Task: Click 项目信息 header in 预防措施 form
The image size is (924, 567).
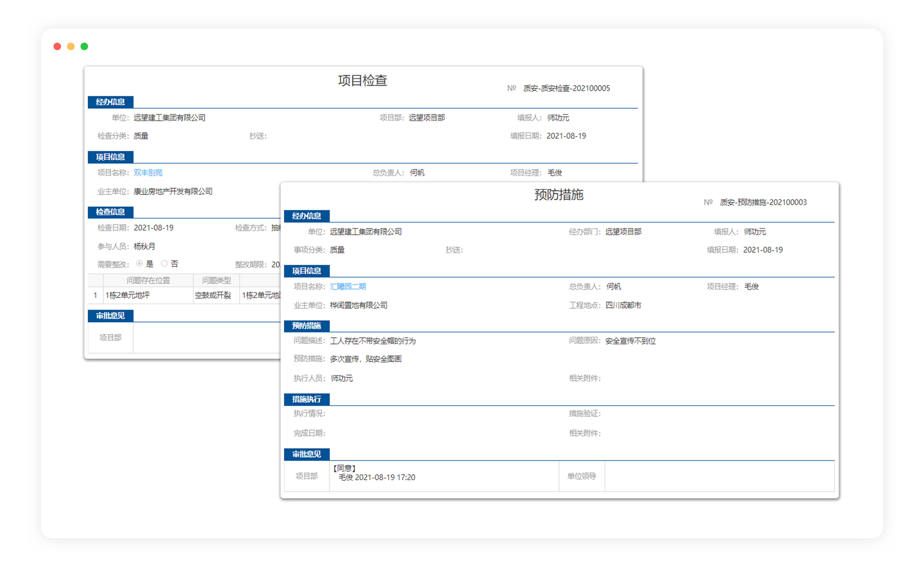Action: (306, 271)
